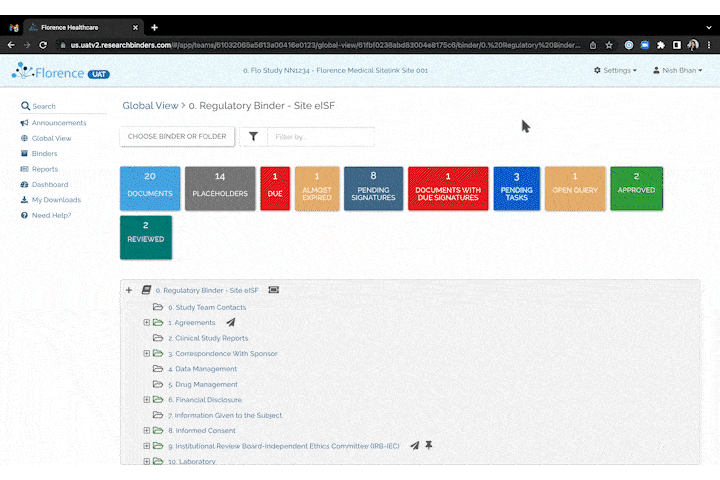Click the folder icon of Data Management
Screen dimensions: 720x480
coord(158,368)
